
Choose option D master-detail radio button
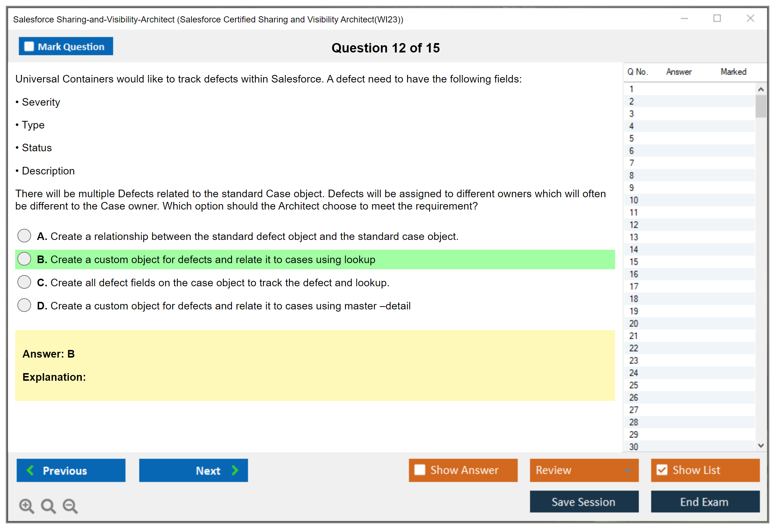coord(24,305)
